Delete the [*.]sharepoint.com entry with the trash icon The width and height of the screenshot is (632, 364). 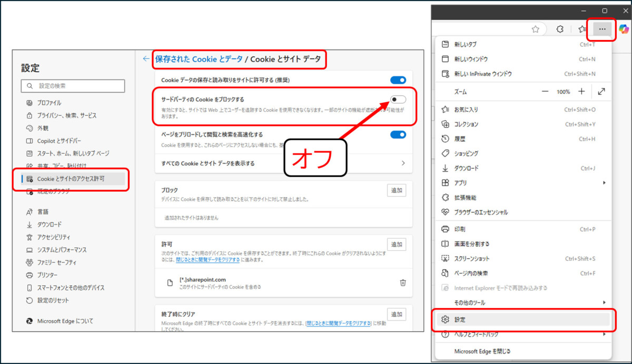click(403, 282)
